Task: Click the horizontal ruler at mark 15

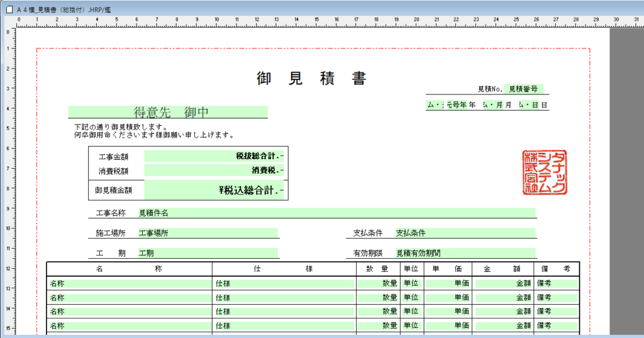Action: 317,21
